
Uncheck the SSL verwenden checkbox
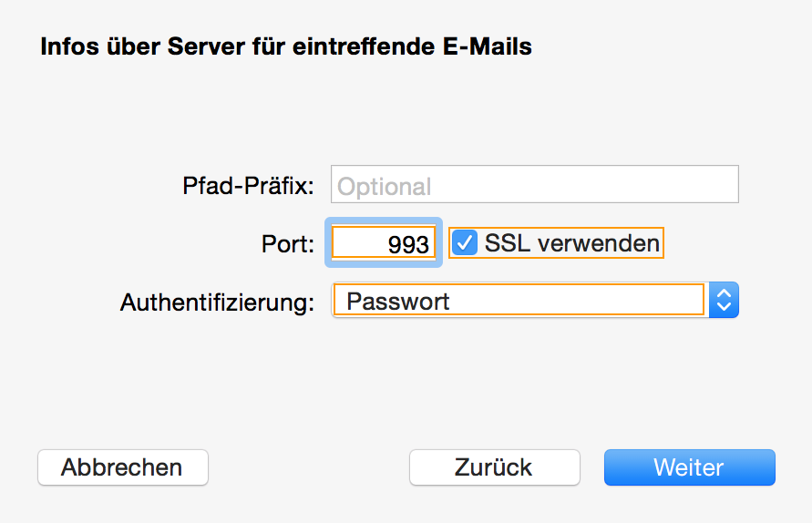pyautogui.click(x=465, y=243)
